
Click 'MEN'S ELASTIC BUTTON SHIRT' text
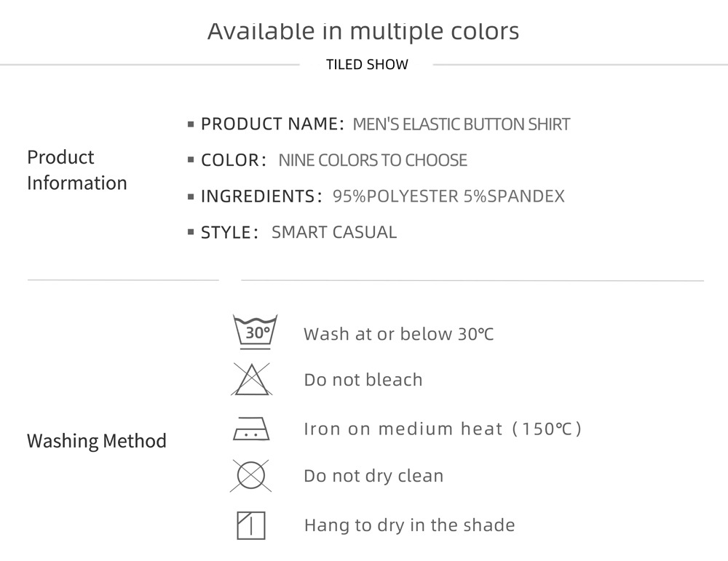pos(461,124)
